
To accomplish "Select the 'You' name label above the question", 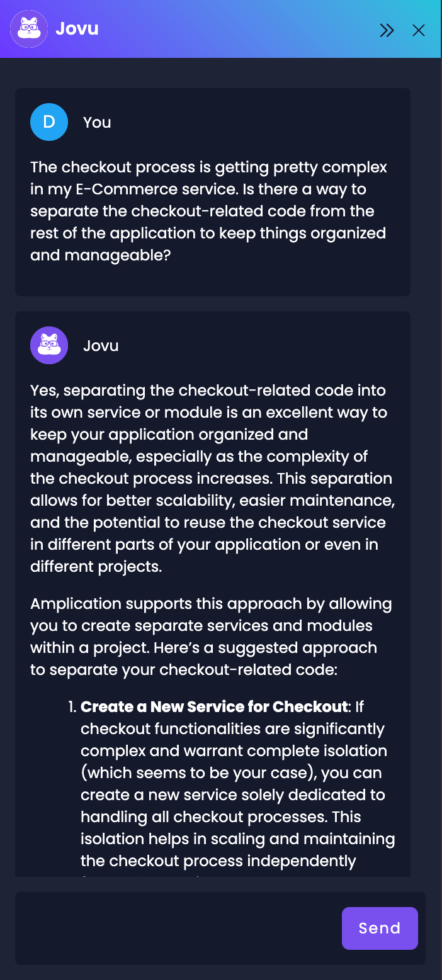I will point(96,121).
